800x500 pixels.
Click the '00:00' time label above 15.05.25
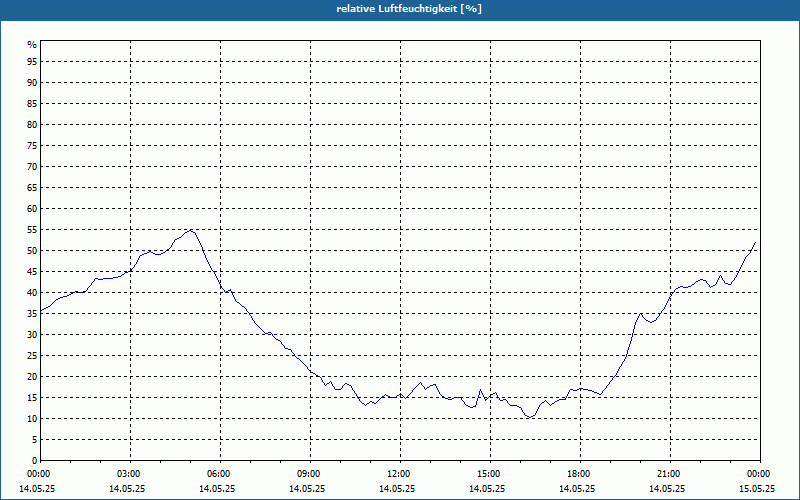[x=758, y=474]
